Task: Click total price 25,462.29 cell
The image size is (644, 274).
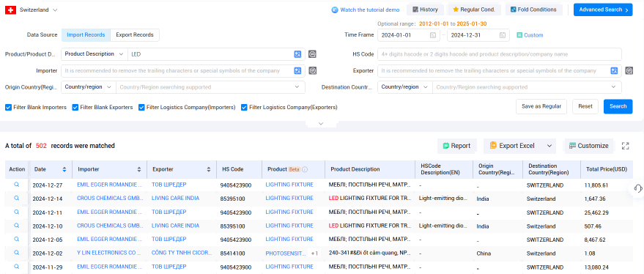Action: point(596,212)
